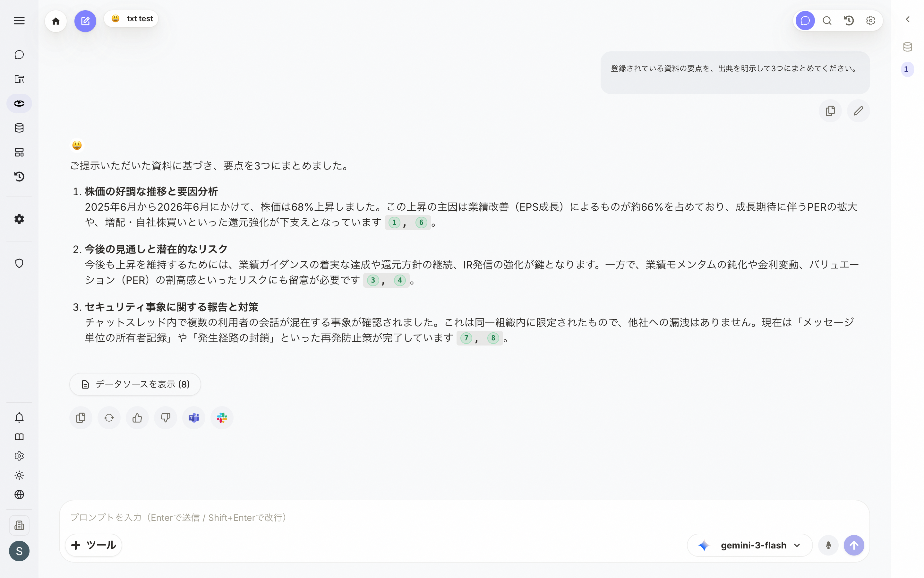The width and height of the screenshot is (924, 578).
Task: Open history in the left sidebar
Action: click(x=19, y=177)
